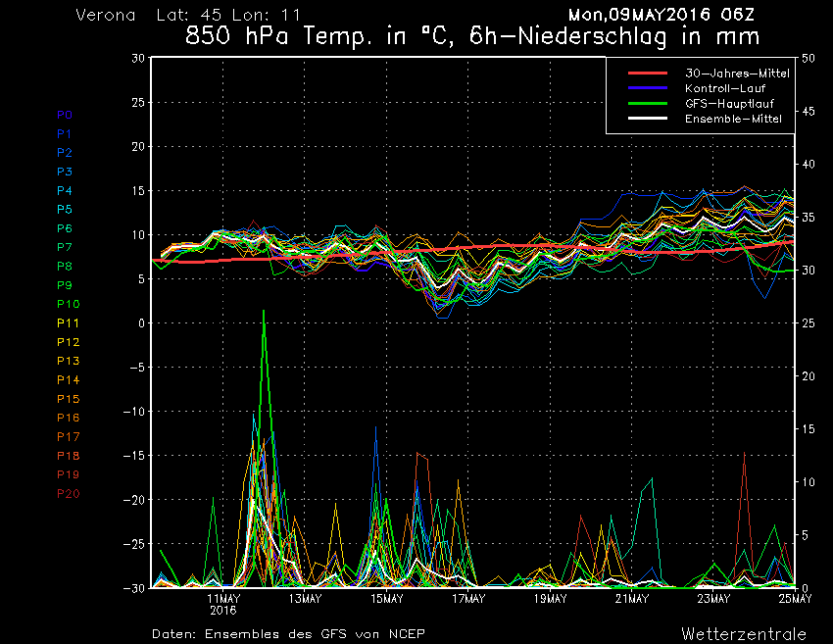This screenshot has height=644, width=833.
Task: Click the 23MAY date axis label
Action: 713,599
